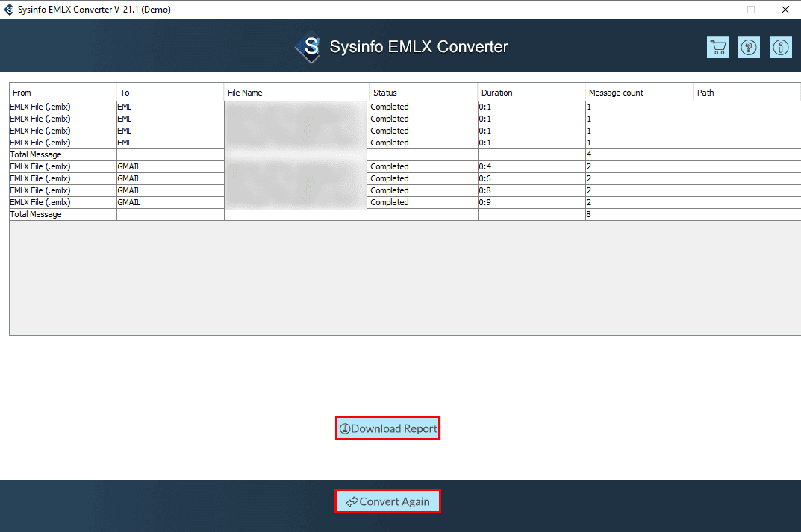Click Total Message row with count 4
This screenshot has width=801, height=532.
click(405, 154)
